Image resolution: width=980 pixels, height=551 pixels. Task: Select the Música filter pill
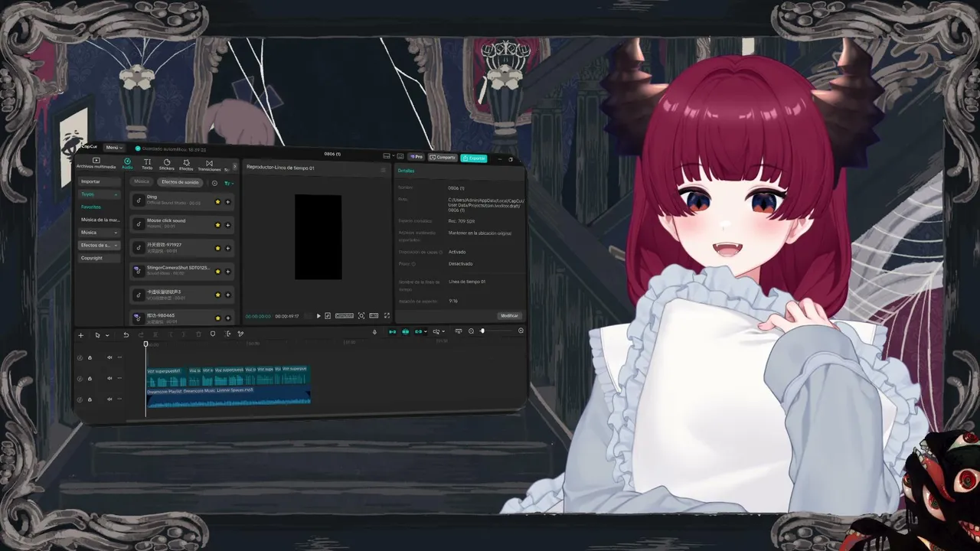point(142,181)
